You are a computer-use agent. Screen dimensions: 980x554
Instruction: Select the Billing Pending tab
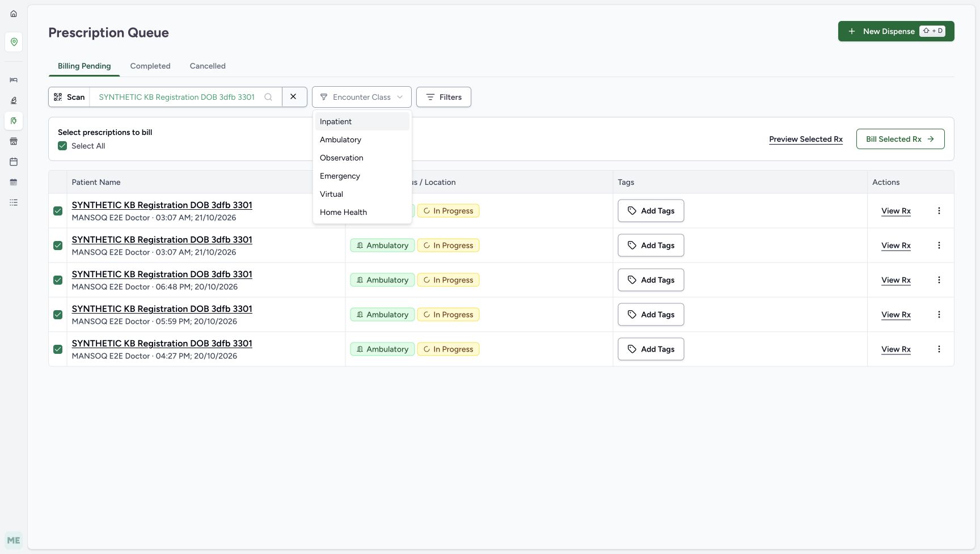coord(85,66)
